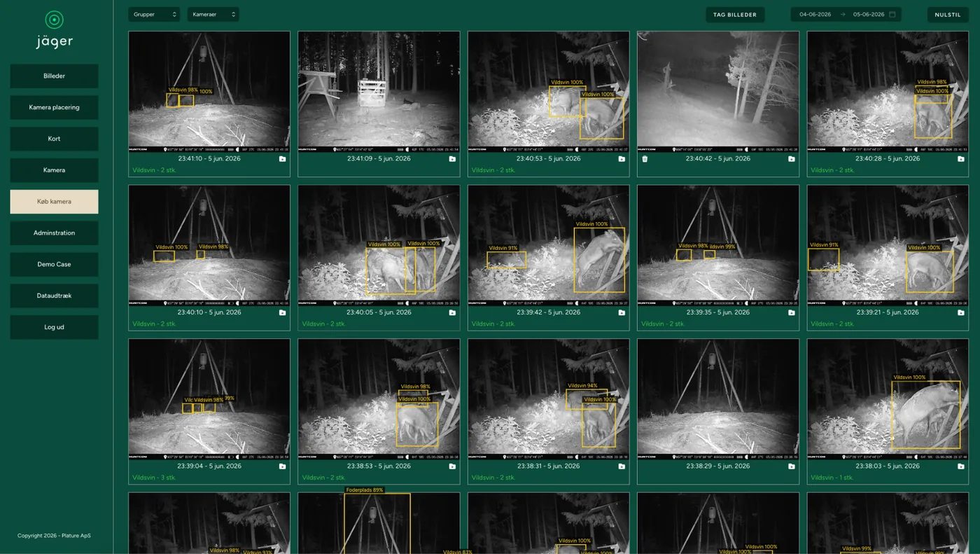Click the folder icon on the 23:39:35 card

(791, 312)
